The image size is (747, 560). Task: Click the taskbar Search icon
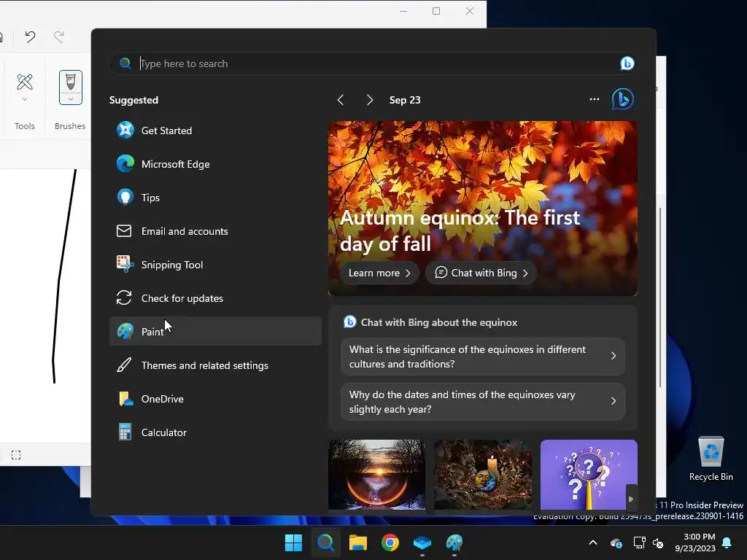coord(326,542)
